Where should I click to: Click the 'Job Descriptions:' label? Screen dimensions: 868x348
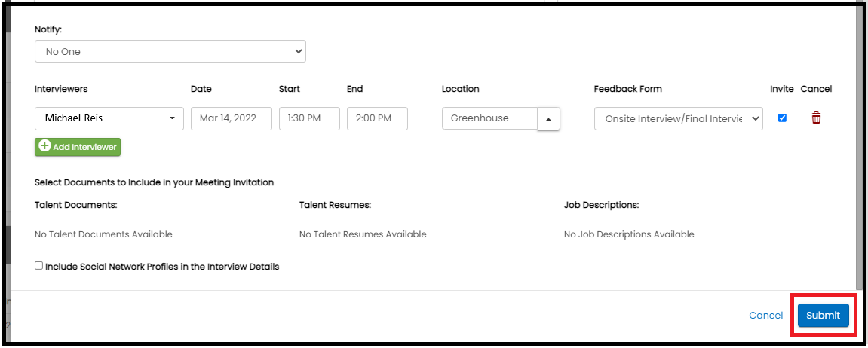[x=602, y=205]
